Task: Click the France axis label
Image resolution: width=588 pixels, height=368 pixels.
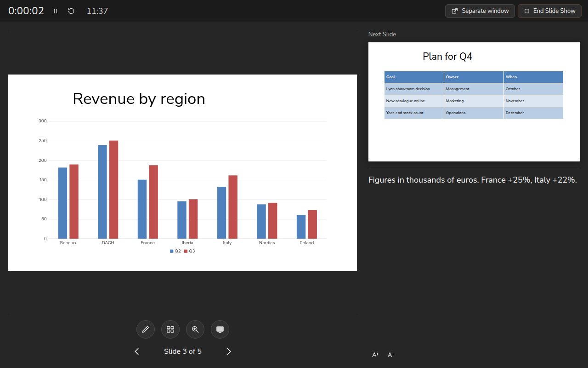Action: point(148,243)
